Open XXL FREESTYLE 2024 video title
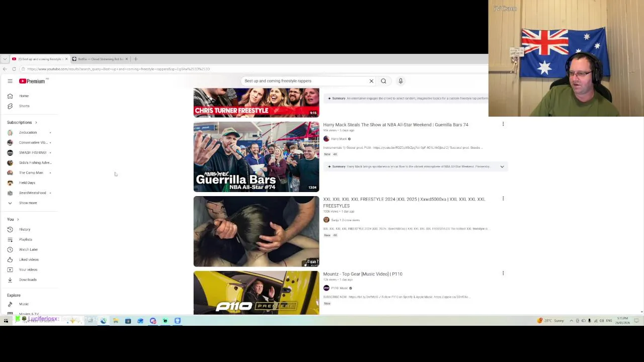This screenshot has width=644, height=362. point(404,202)
